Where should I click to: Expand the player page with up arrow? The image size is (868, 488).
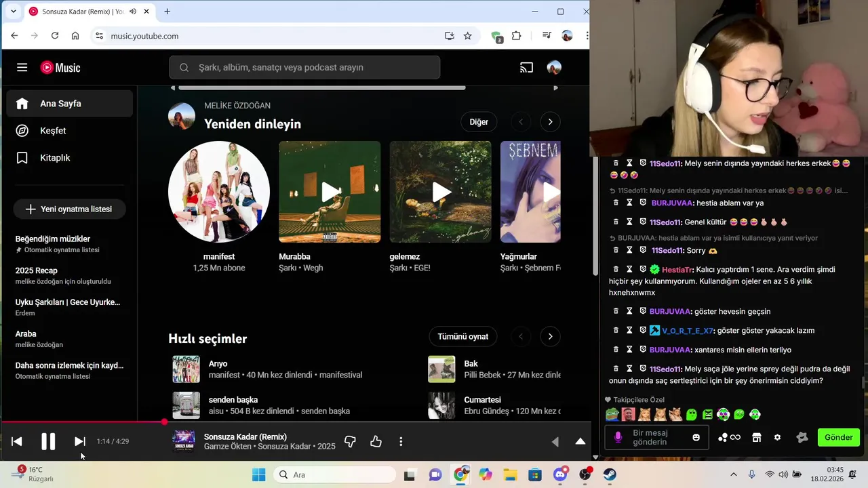coord(580,441)
